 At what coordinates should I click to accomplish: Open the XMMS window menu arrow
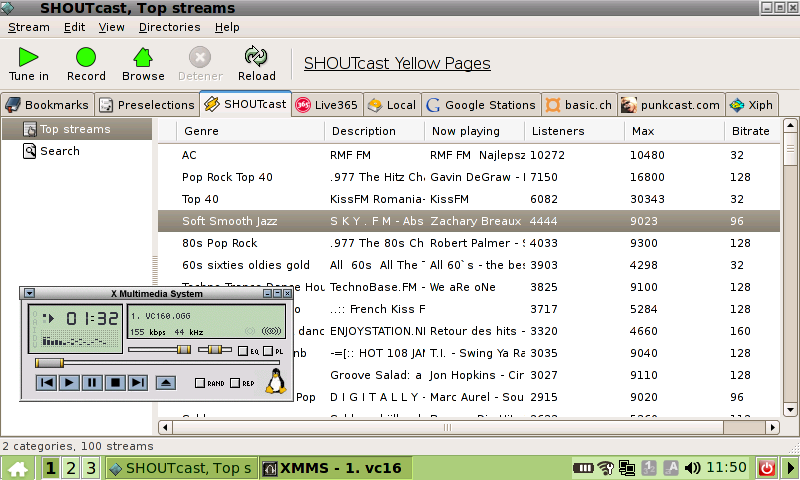click(x=29, y=293)
